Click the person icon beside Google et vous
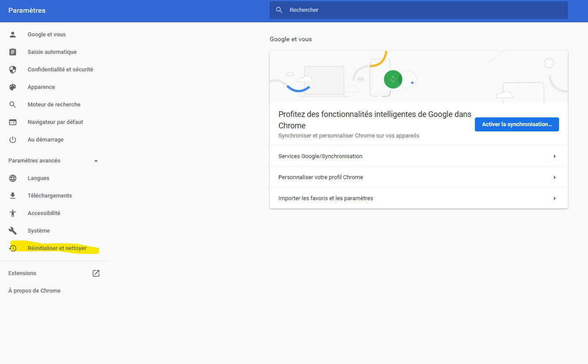The image size is (588, 364). pos(13,35)
